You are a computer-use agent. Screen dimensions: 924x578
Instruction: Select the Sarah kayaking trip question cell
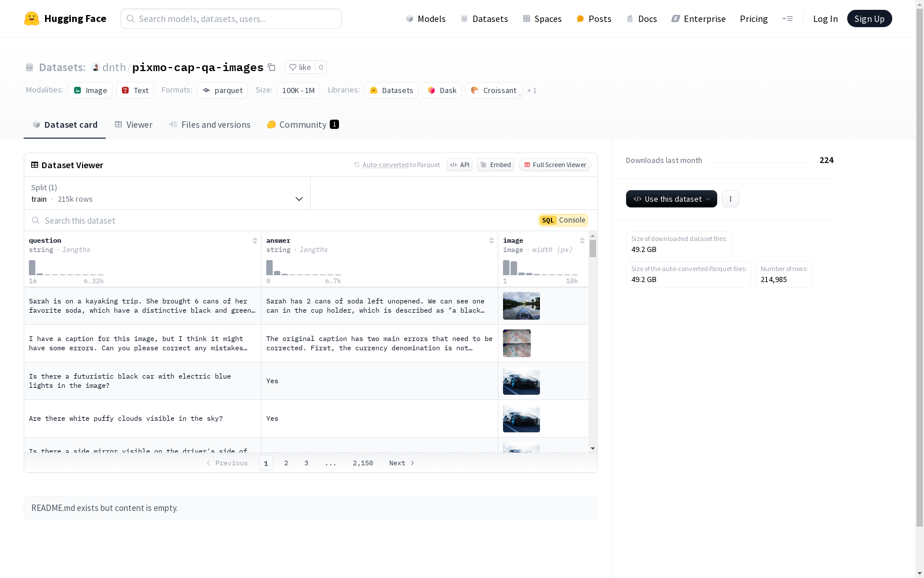coord(143,306)
